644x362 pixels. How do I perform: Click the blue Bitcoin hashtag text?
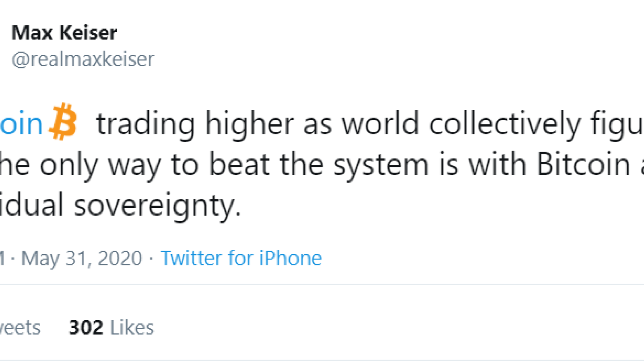(21, 123)
